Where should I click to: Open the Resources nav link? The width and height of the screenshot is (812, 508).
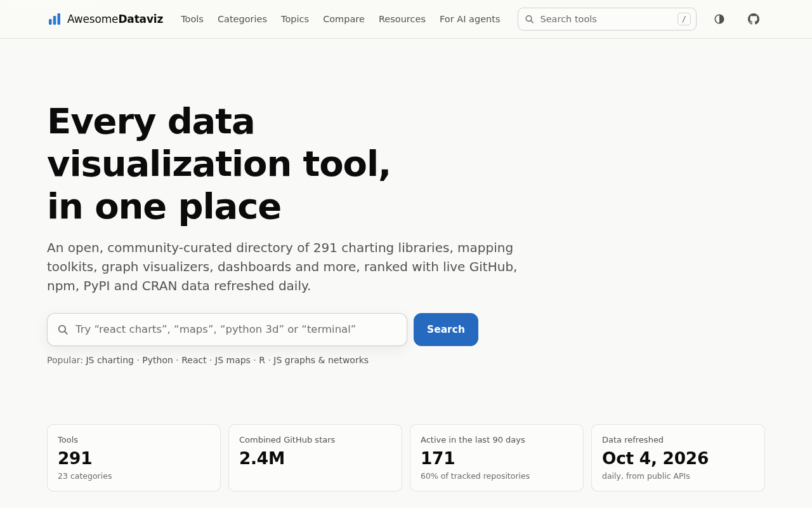tap(402, 19)
